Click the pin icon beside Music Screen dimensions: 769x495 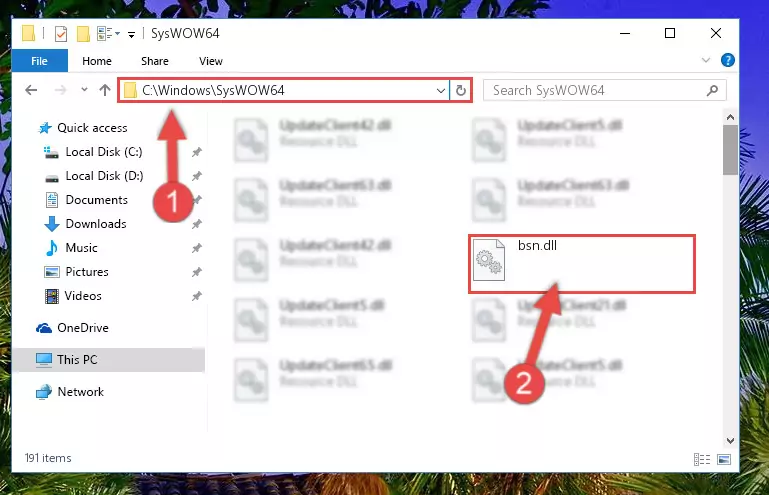tap(197, 248)
